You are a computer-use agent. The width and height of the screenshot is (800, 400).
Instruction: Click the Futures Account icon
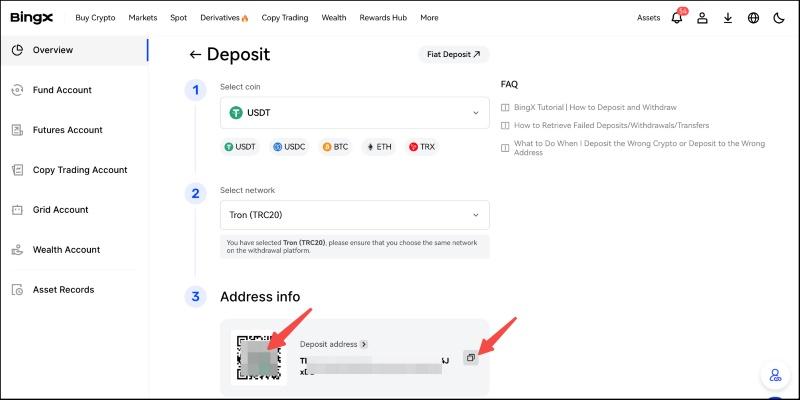click(17, 130)
